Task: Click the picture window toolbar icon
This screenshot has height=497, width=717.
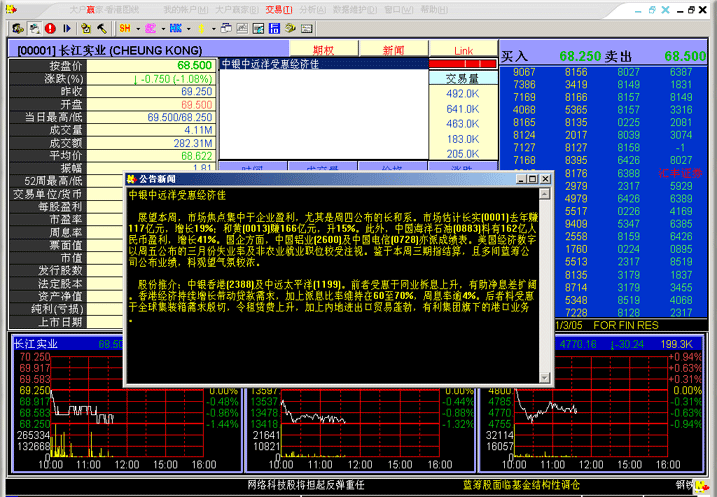Action: pyautogui.click(x=258, y=28)
